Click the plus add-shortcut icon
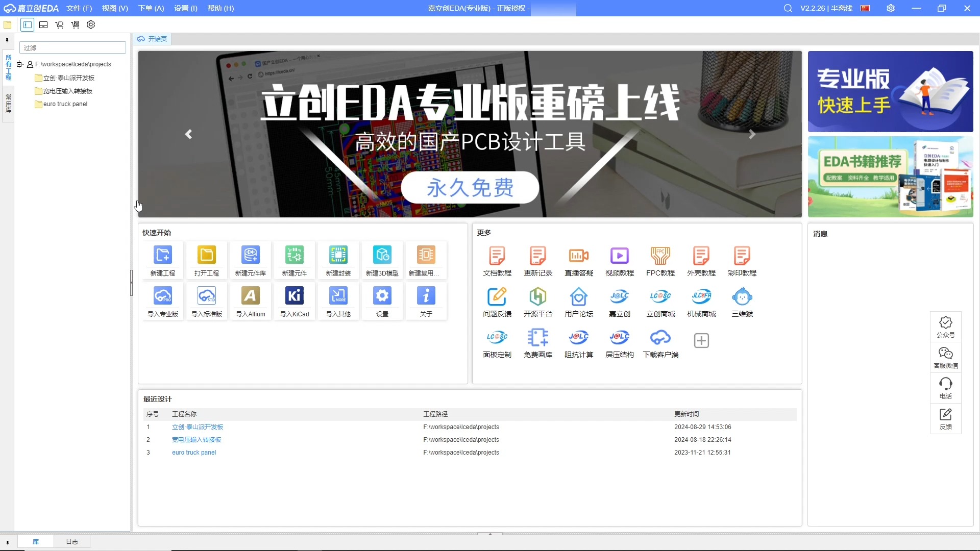 (x=701, y=341)
